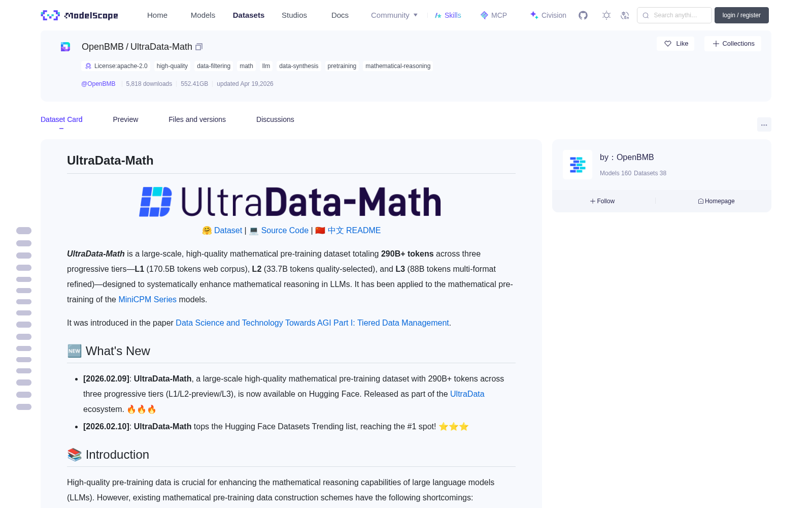Open the UltraData ecosystem link
The image size is (812, 508).
pyautogui.click(x=467, y=394)
